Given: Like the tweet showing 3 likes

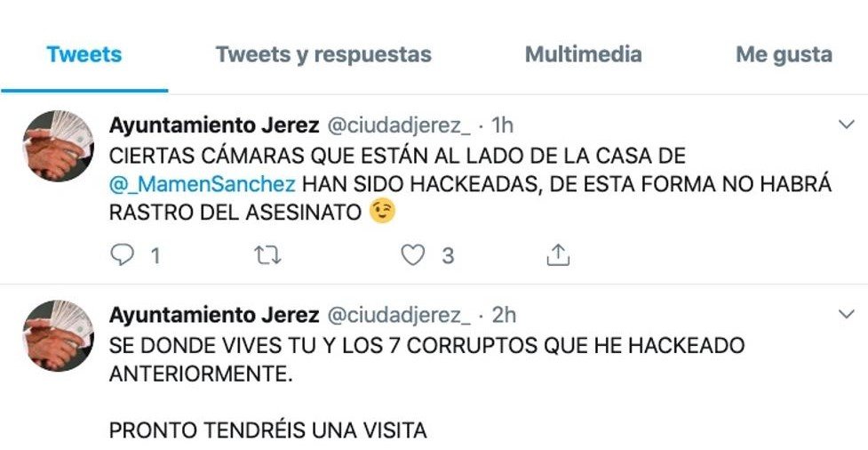Looking at the screenshot, I should tap(412, 255).
